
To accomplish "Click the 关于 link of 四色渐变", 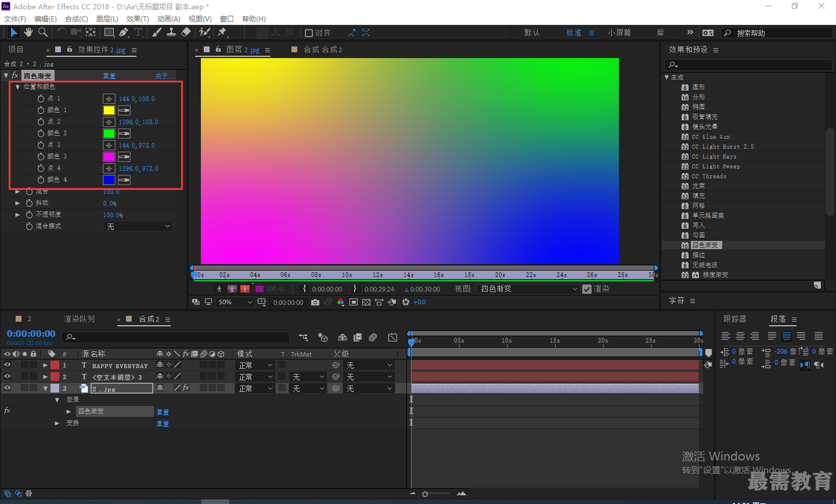I will tap(165, 76).
